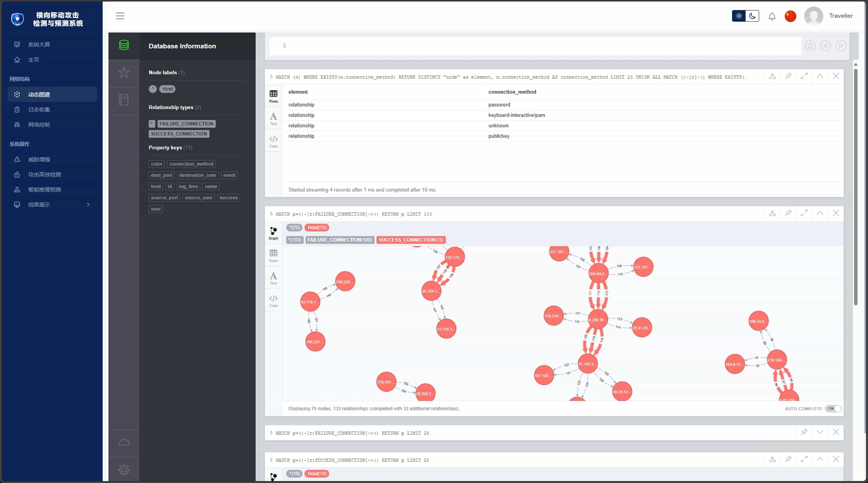Open 主页 home navigation item
The height and width of the screenshot is (483, 868).
(52, 60)
